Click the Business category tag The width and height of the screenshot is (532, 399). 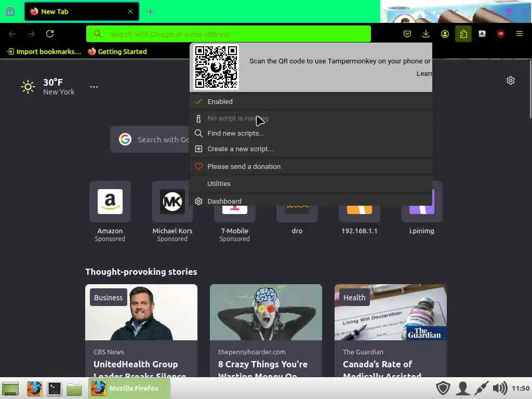(108, 298)
